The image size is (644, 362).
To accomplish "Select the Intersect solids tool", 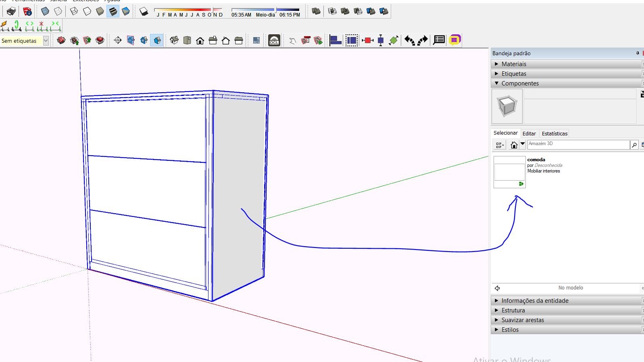I will [x=332, y=11].
